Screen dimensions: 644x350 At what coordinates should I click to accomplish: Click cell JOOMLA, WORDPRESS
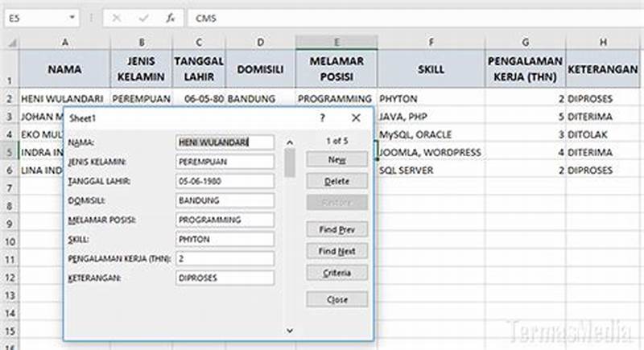tap(431, 152)
